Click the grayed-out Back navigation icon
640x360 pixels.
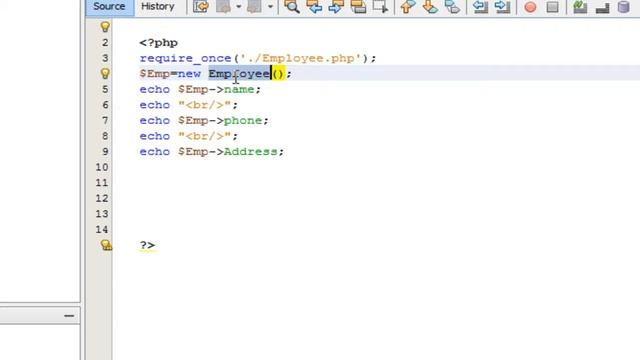pos(223,7)
